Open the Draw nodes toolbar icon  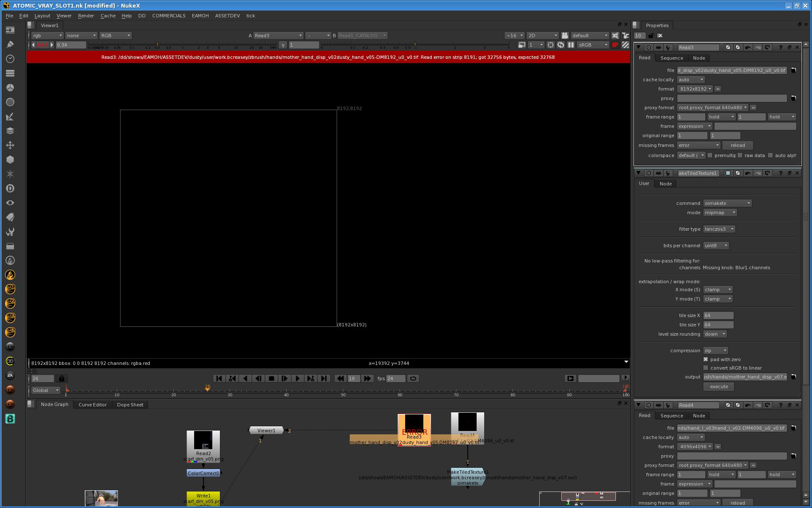[x=10, y=44]
